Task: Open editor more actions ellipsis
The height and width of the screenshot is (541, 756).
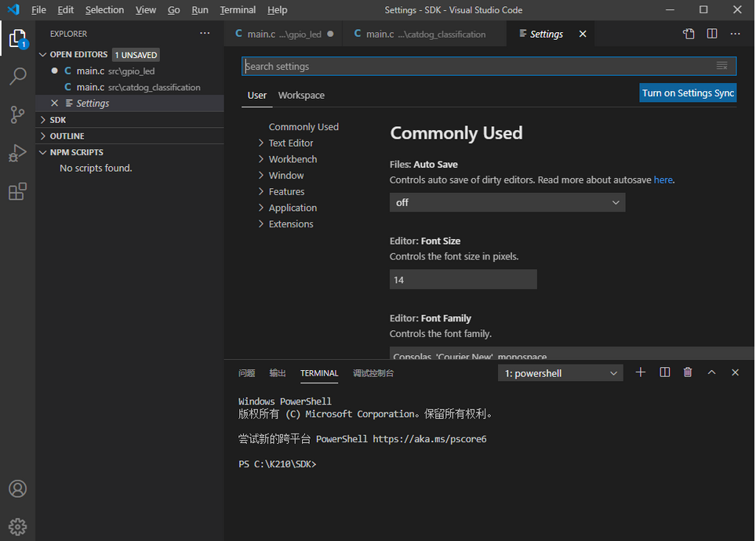Action: (x=736, y=34)
